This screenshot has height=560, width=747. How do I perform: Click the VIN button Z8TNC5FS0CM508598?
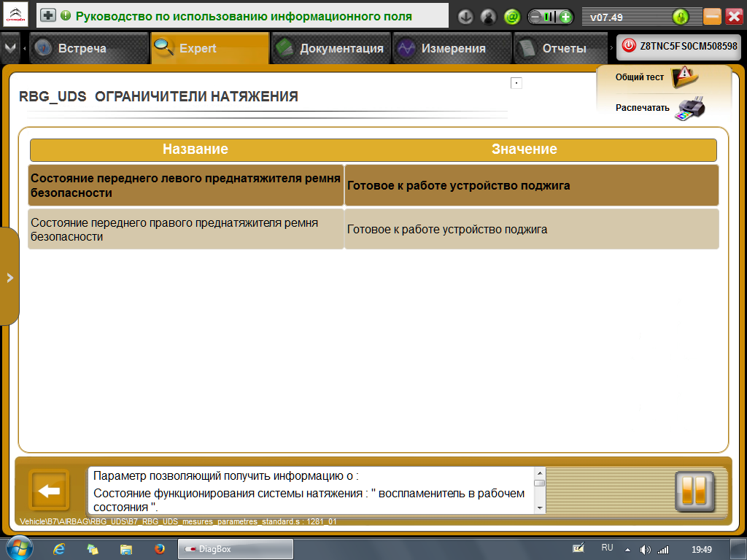[x=679, y=46]
